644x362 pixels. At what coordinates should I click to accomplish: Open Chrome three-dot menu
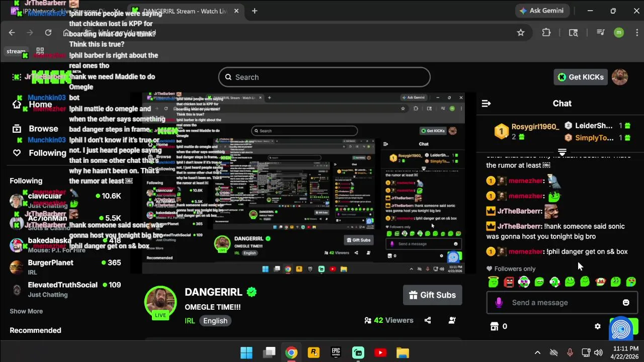[x=636, y=33]
